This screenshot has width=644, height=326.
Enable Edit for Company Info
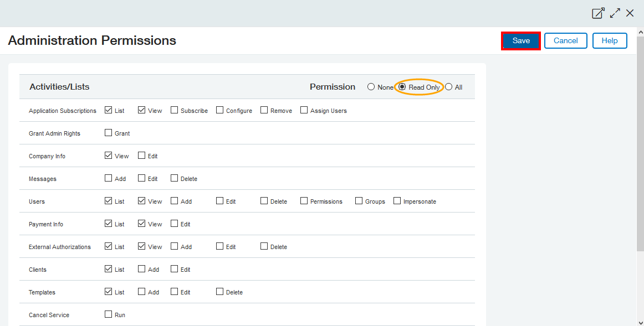pyautogui.click(x=142, y=156)
